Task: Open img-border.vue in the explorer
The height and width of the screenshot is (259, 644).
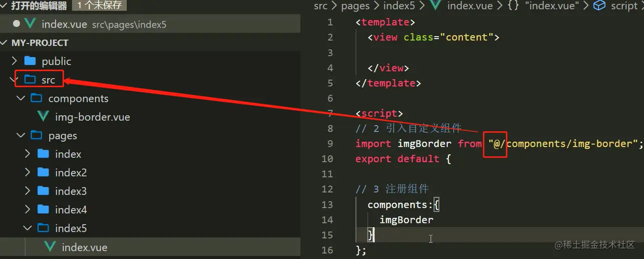Action: 150,117
